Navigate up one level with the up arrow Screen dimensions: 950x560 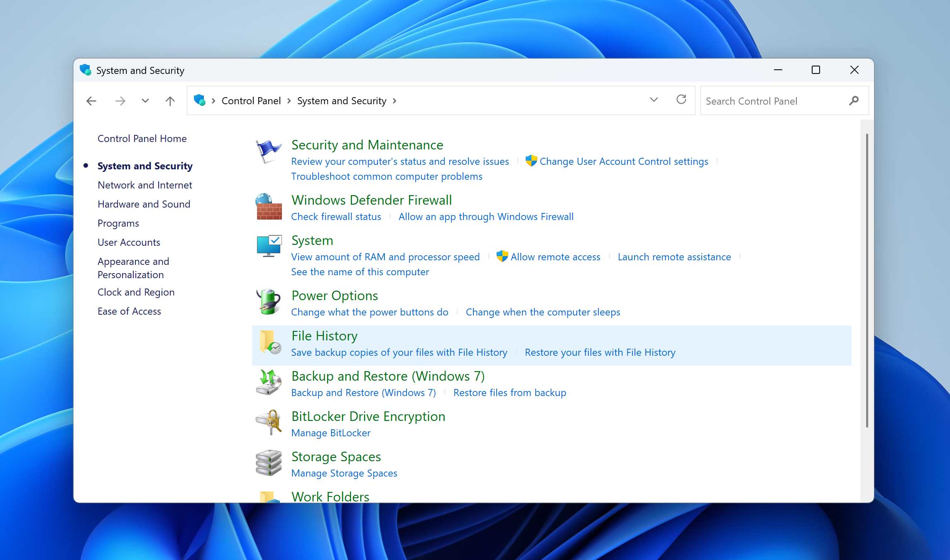(x=169, y=100)
